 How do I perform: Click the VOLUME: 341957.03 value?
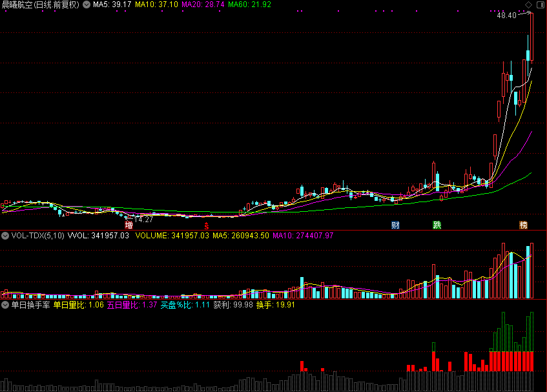[172, 236]
